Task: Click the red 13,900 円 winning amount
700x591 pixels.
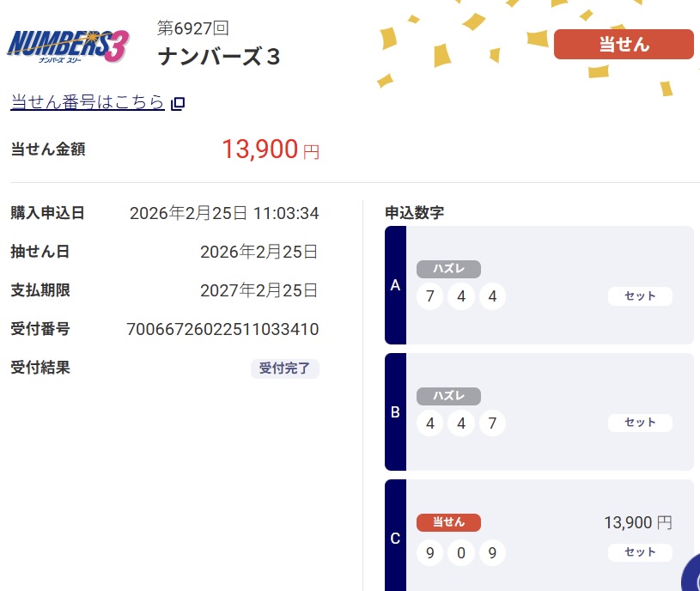Action: pos(270,150)
